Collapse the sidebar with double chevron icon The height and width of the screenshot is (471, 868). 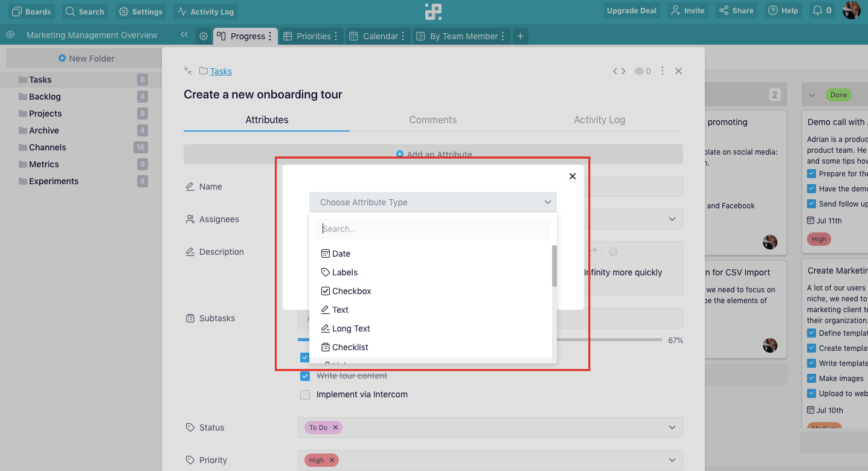[184, 35]
